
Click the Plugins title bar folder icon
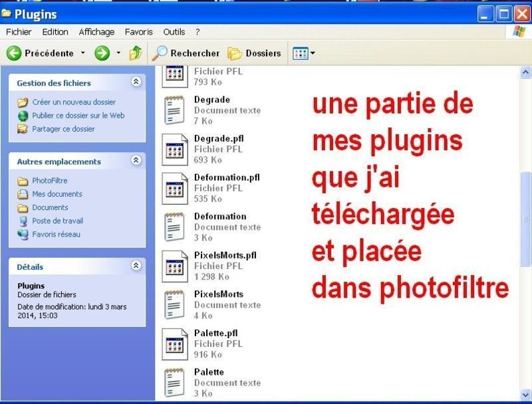click(6, 13)
